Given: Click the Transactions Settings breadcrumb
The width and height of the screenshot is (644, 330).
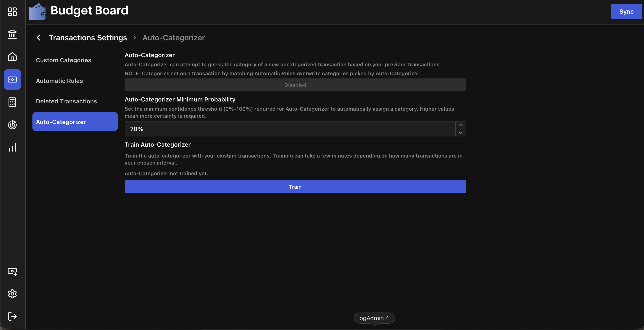Looking at the screenshot, I should point(88,38).
